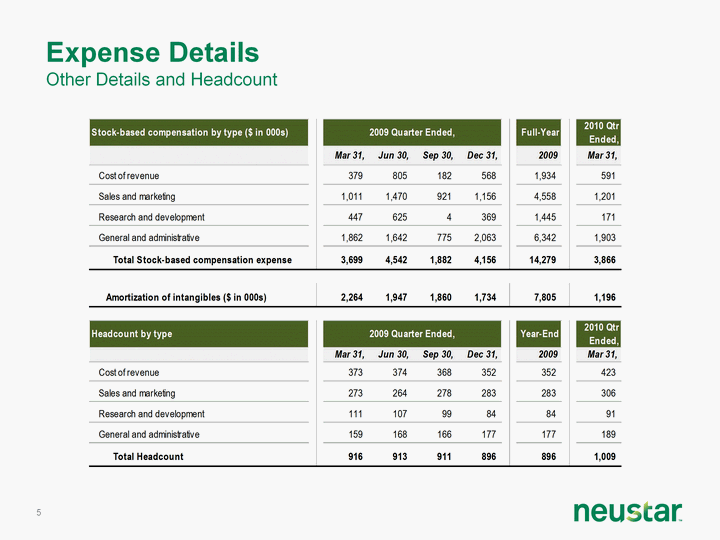The image size is (720, 540).
Task: Select 'Research and development' label in stock compensation table
Action: pos(152,217)
